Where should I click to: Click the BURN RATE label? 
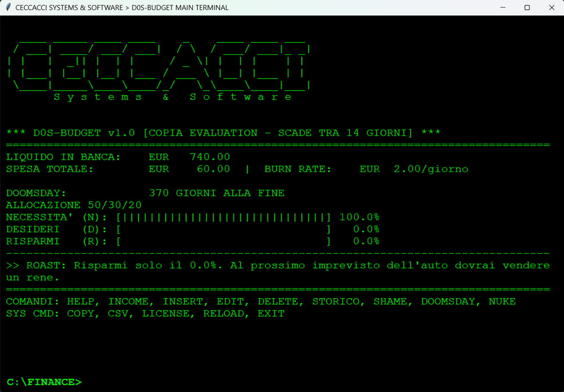(298, 169)
